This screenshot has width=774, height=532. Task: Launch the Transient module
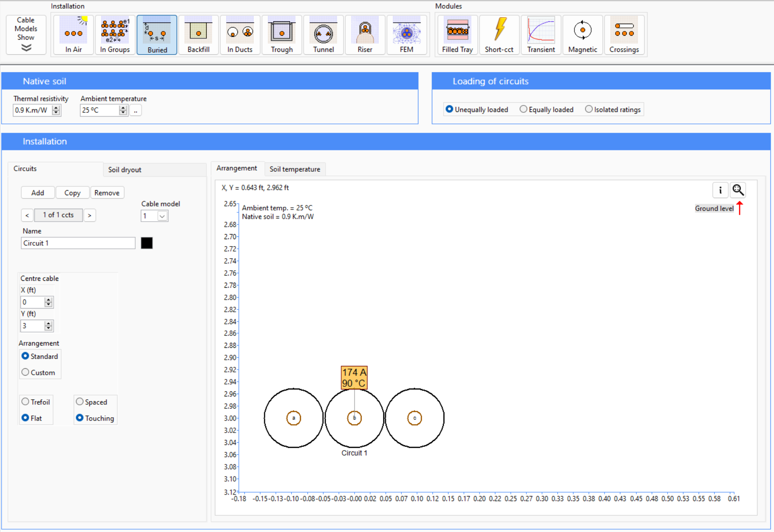(541, 35)
